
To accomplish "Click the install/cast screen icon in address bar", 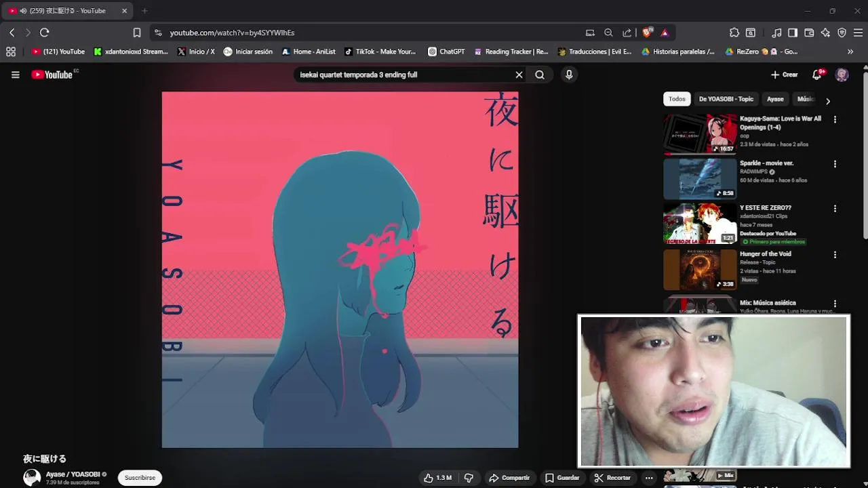I will pyautogui.click(x=590, y=33).
